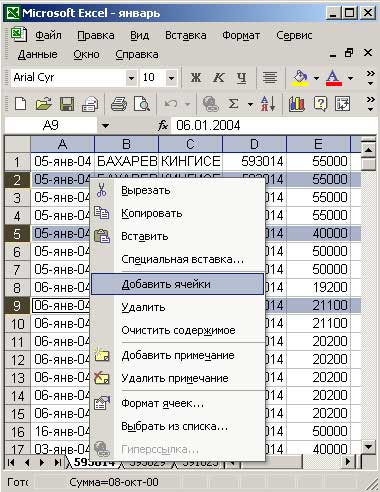The image size is (380, 492).
Task: Save the workbook with the floppy icon
Action: coord(67,104)
